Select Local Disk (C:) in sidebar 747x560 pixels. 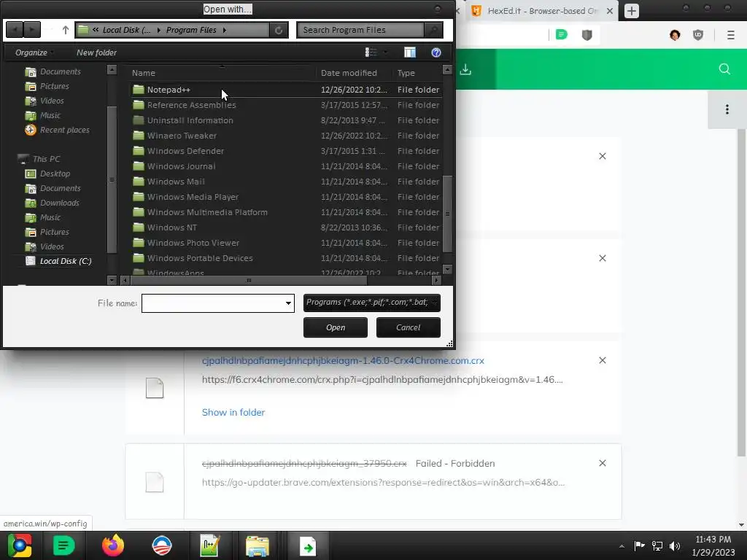[x=58, y=261]
